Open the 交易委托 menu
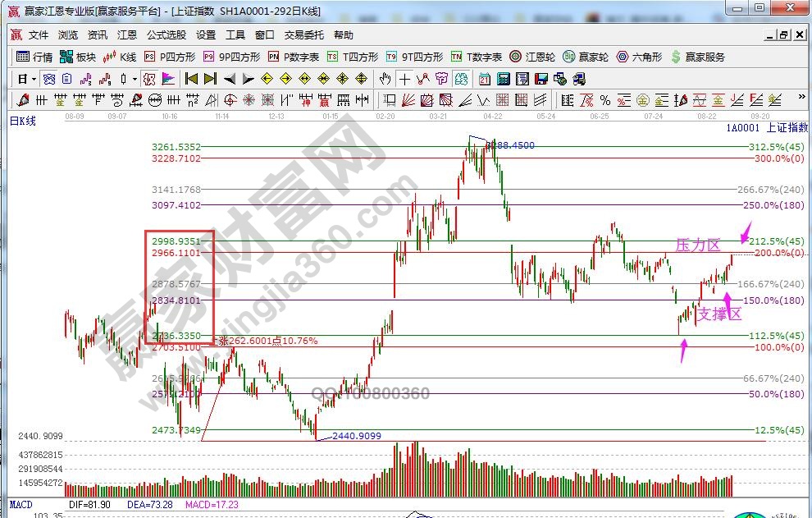 tap(304, 34)
